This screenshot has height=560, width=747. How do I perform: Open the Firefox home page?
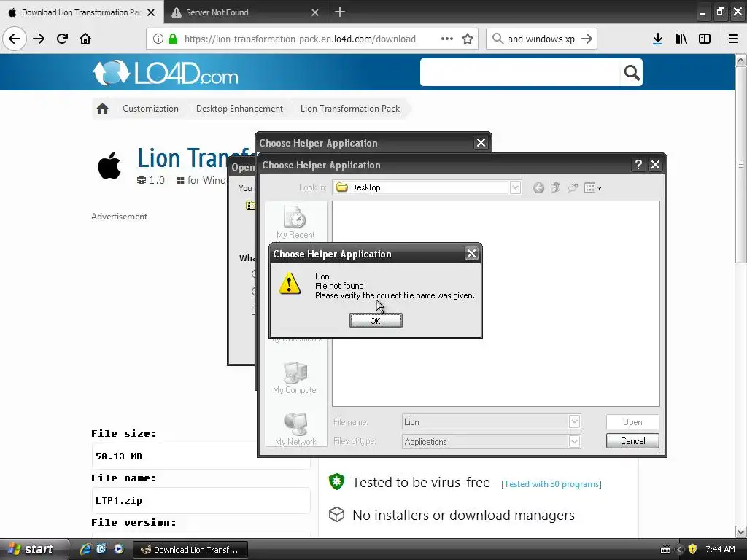pyautogui.click(x=85, y=39)
